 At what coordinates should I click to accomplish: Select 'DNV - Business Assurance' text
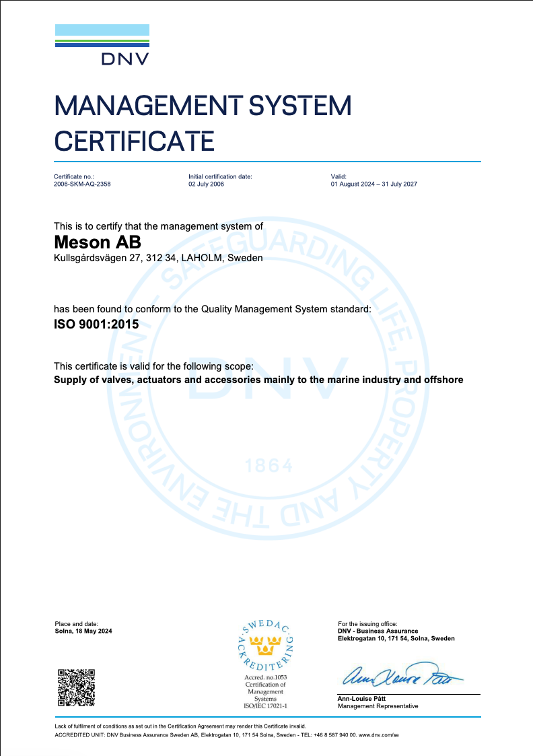[378, 631]
